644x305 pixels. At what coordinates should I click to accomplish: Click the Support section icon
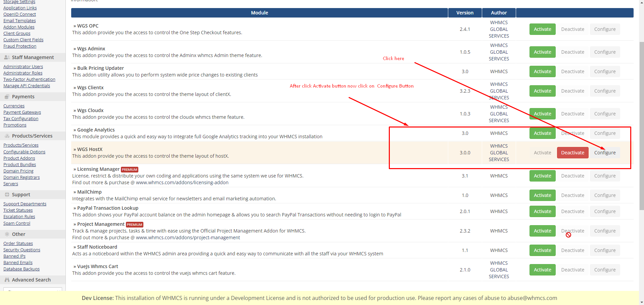(7, 195)
